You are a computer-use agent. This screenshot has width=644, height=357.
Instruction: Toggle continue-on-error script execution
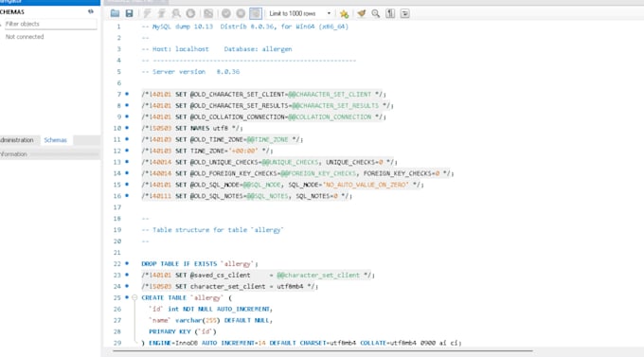[x=208, y=13]
